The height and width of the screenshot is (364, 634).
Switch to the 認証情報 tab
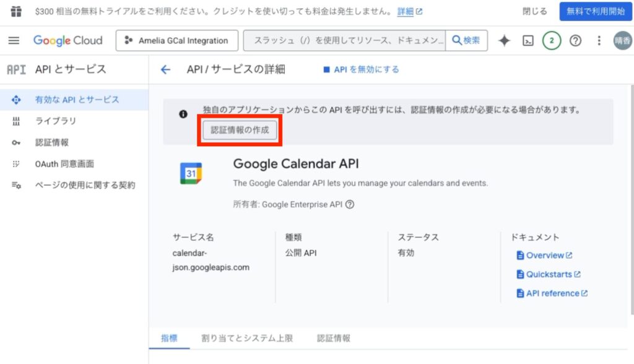(334, 338)
